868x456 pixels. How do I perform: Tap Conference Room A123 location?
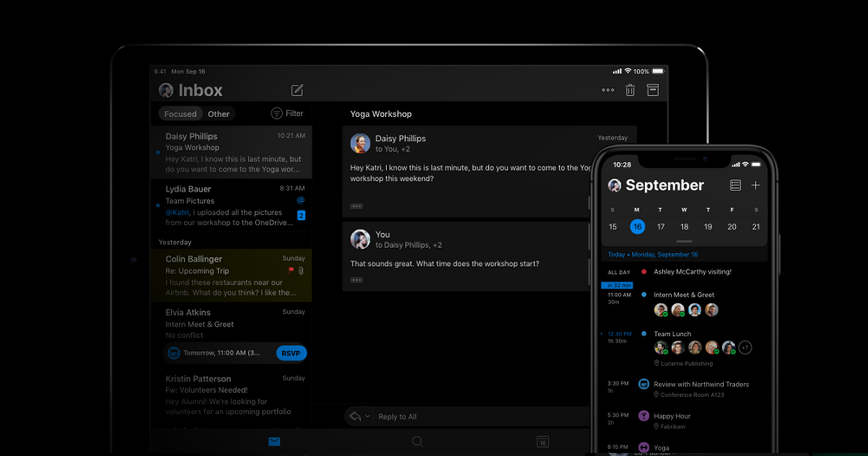coord(689,395)
